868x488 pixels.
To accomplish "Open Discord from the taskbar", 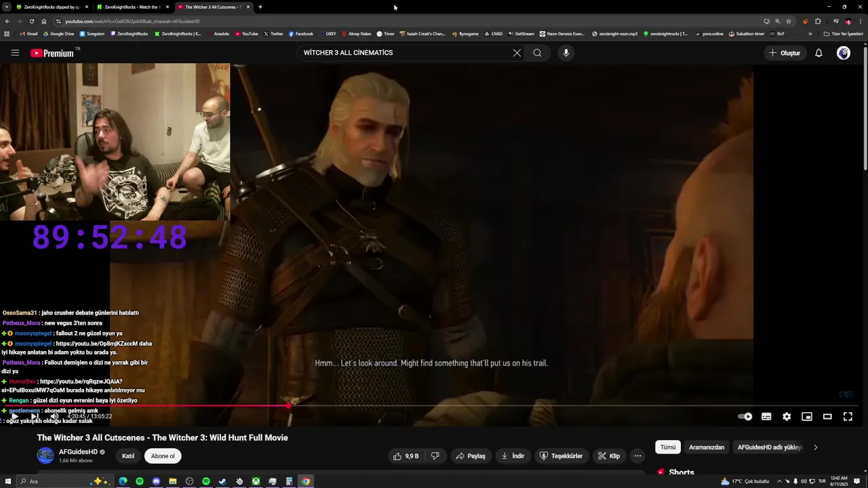I will (x=156, y=481).
